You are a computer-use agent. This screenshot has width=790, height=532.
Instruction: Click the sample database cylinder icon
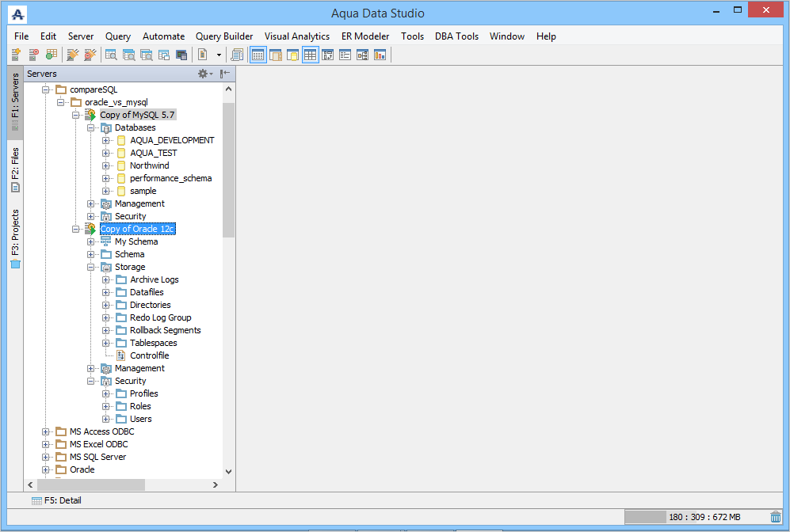tap(121, 191)
